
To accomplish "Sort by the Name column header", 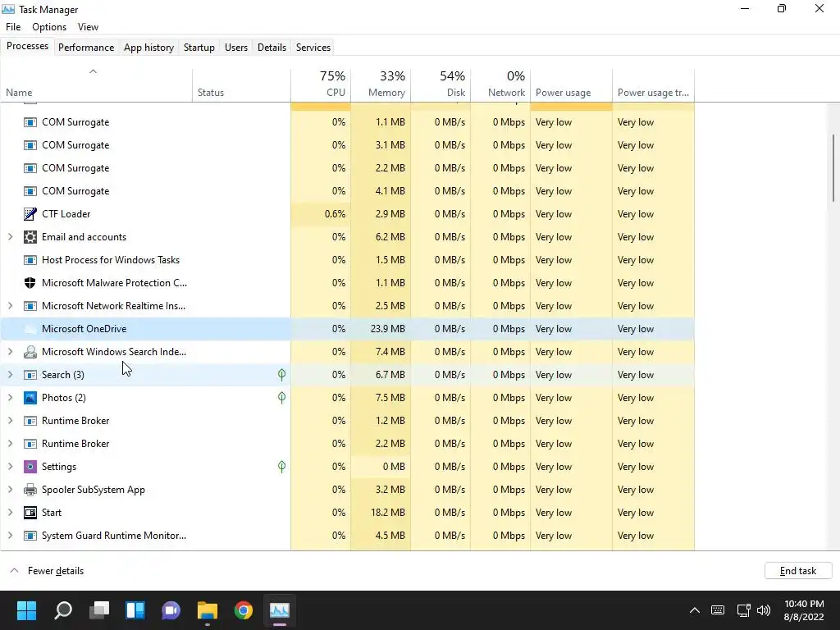I will coord(97,84).
